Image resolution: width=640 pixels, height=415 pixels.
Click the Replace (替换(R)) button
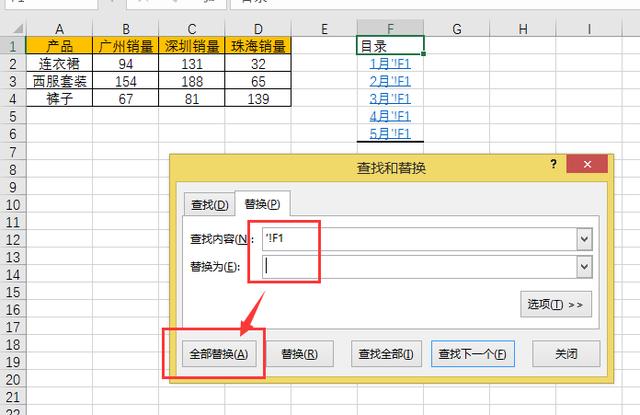[x=300, y=354]
